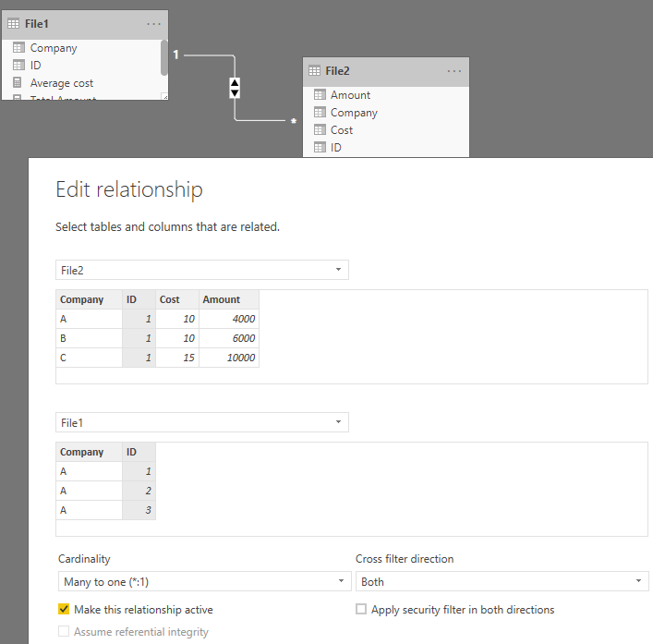Click the File1 table field list scrollbar
This screenshot has height=644, width=653.
(164, 58)
